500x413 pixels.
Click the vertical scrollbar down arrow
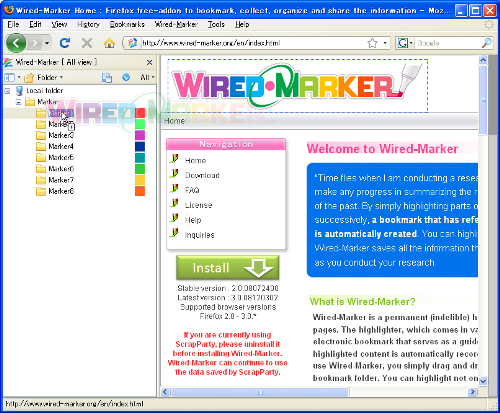pos(483,380)
